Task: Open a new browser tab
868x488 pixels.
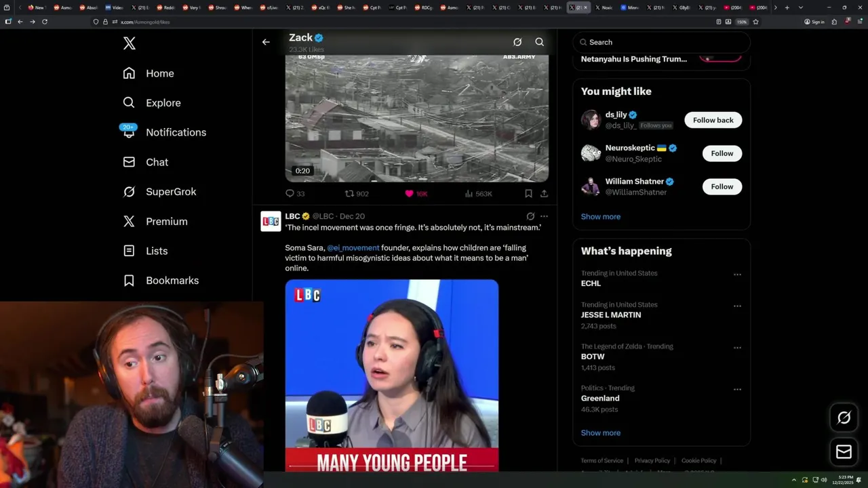Action: tap(787, 7)
